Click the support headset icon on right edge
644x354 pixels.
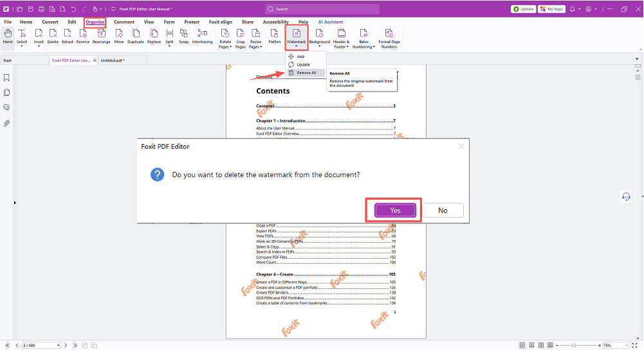click(626, 197)
